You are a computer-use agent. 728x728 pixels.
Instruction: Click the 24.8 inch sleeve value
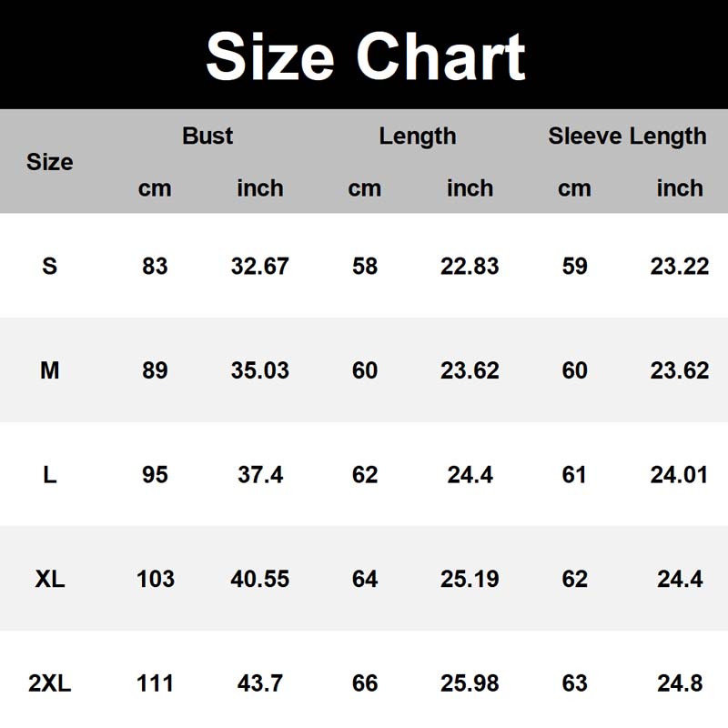(x=680, y=683)
